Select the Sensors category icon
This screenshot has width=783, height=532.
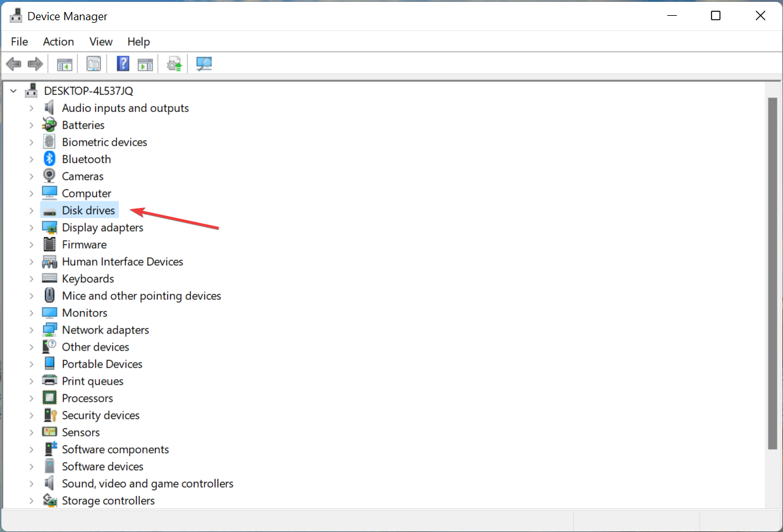[49, 432]
